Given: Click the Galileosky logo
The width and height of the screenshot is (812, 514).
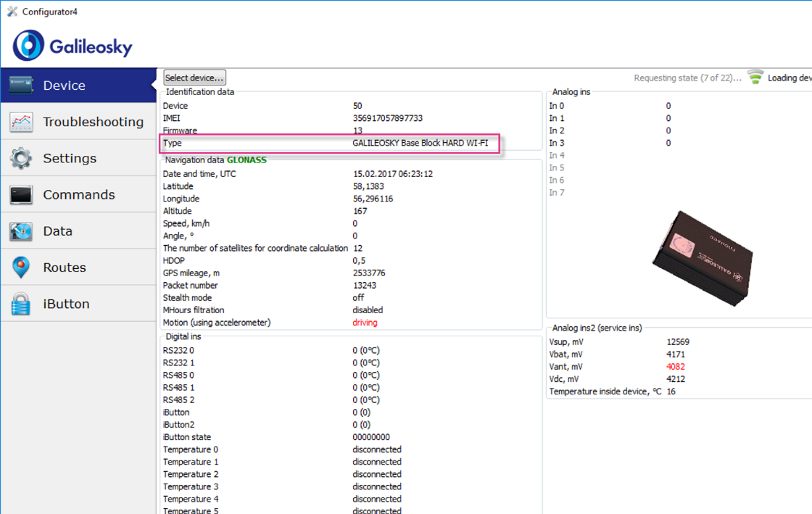Looking at the screenshot, I should coord(72,46).
